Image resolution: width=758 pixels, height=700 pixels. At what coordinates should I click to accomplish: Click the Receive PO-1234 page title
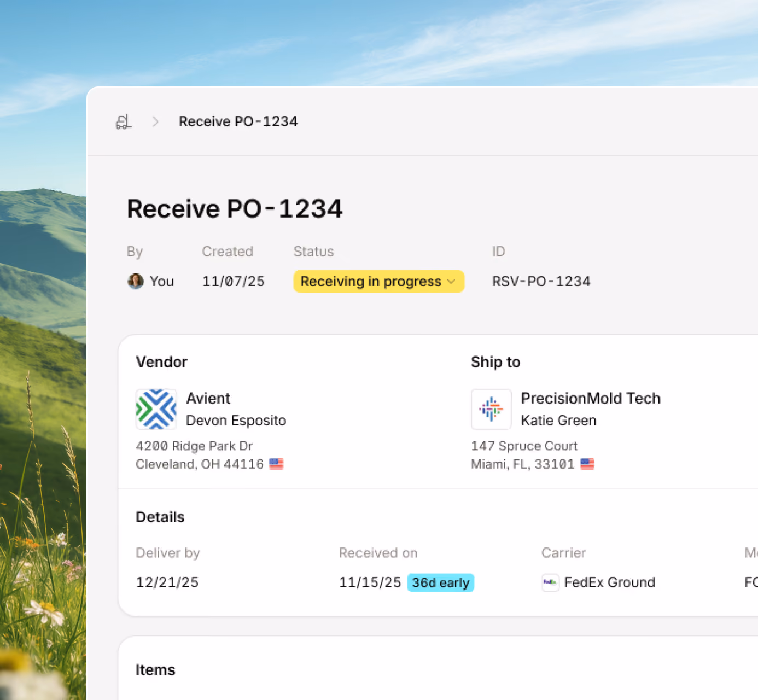coord(235,209)
